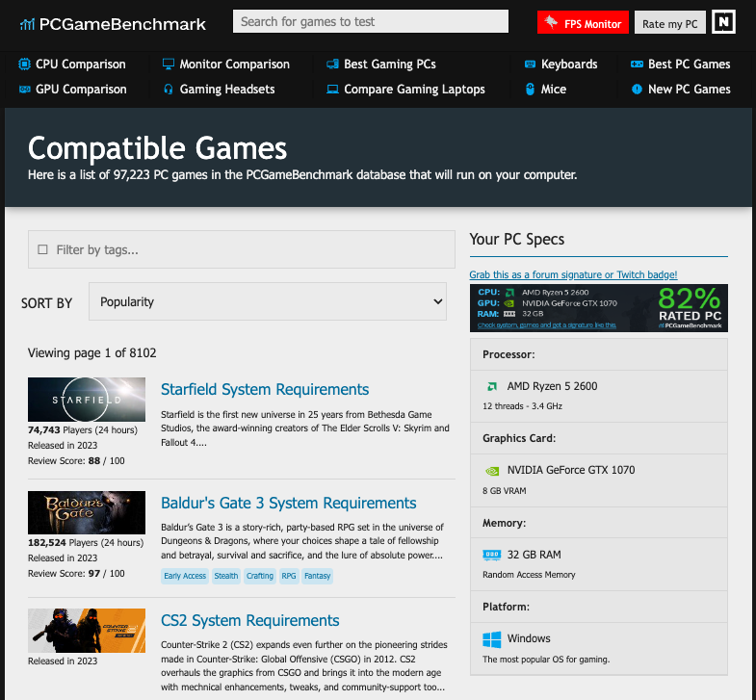756x700 pixels.
Task: Click the 'Compatible Games' heading
Action: tap(157, 148)
